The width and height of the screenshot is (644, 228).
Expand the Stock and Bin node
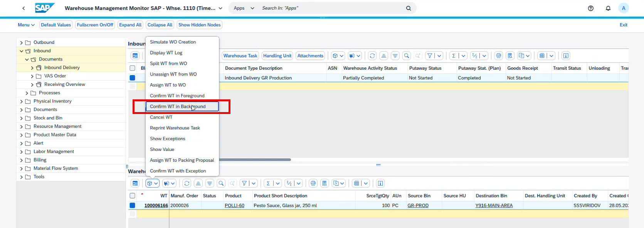22,118
